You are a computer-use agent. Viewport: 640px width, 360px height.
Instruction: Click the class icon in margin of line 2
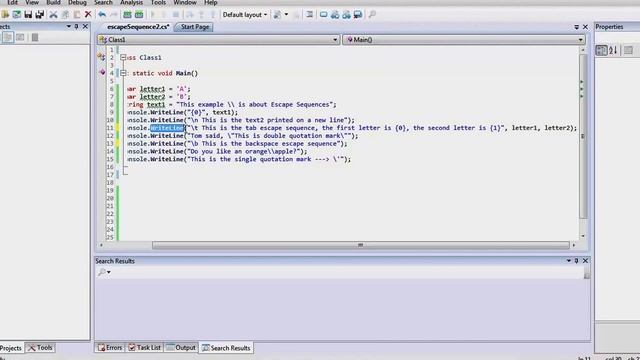(101, 57)
